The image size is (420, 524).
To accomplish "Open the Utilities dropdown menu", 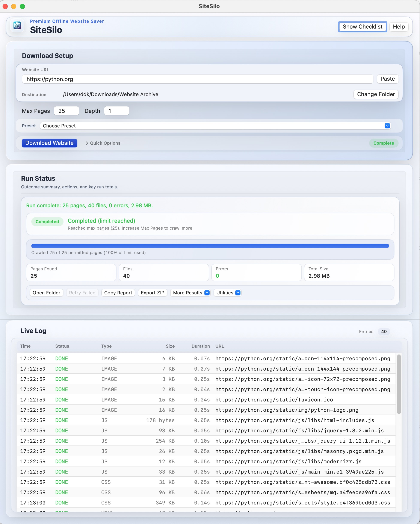I will (227, 293).
